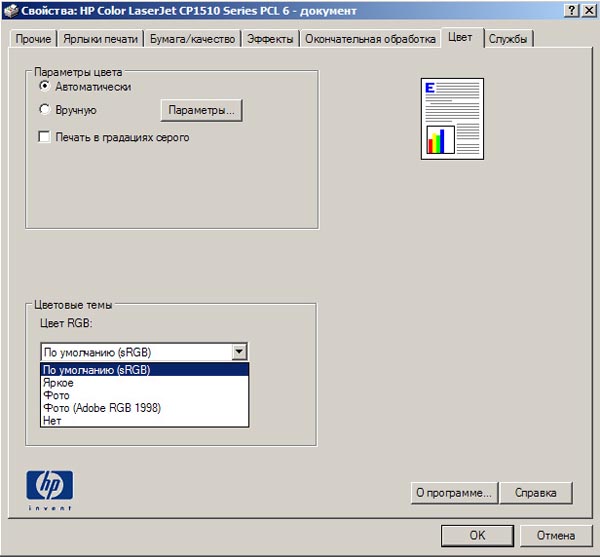Select the Цвет tab
The width and height of the screenshot is (600, 557).
pyautogui.click(x=460, y=37)
